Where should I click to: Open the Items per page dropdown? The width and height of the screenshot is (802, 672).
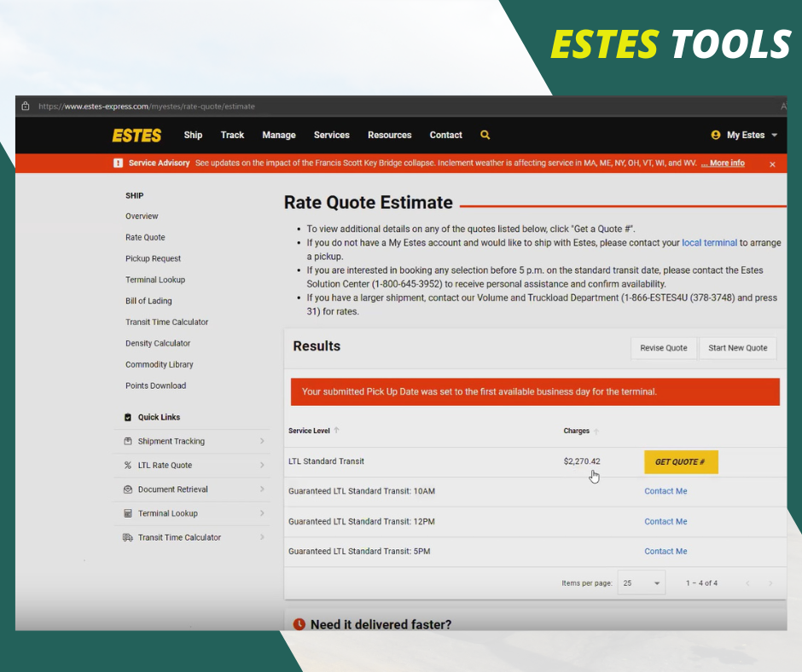642,583
